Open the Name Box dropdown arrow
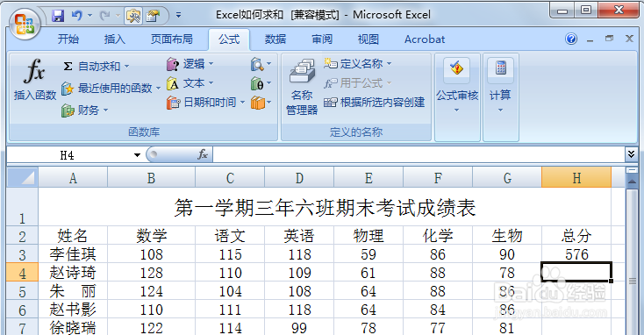Viewport: 644px width, 335px height. click(x=137, y=155)
